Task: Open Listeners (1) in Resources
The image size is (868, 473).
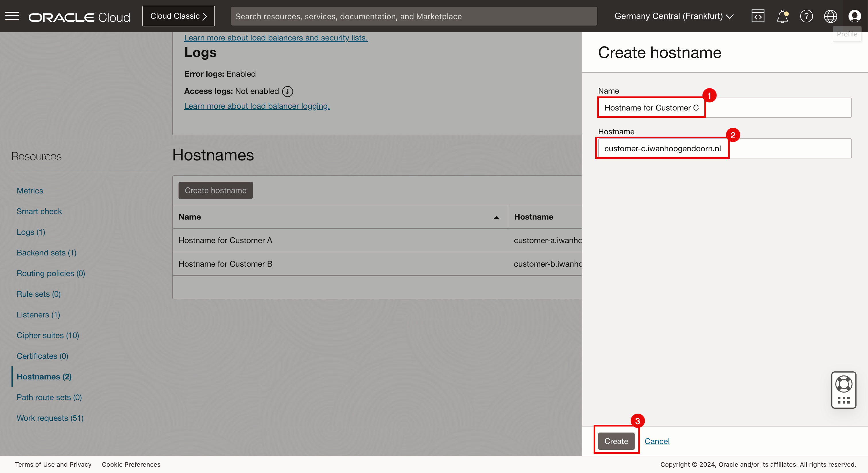Action: click(x=38, y=315)
